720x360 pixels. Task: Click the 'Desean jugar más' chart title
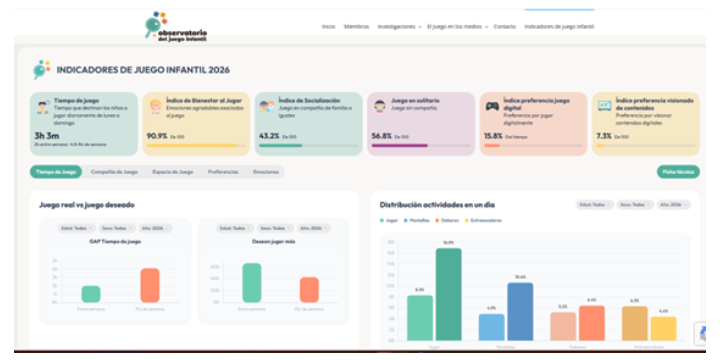point(274,242)
